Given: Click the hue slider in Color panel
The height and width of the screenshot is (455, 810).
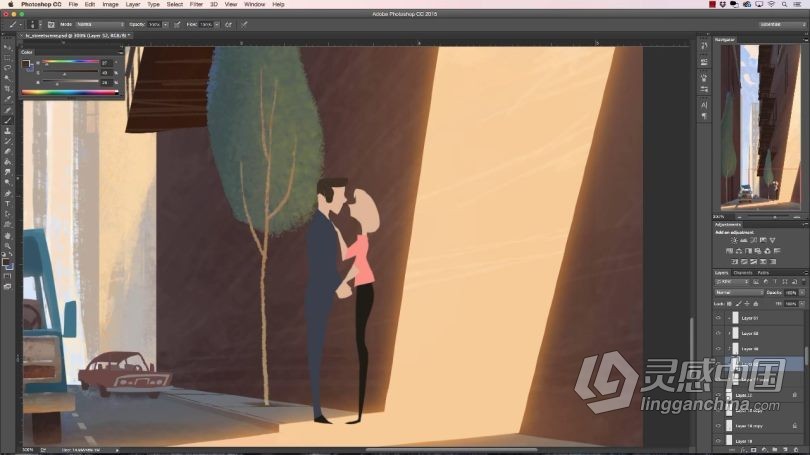Looking at the screenshot, I should (x=70, y=62).
